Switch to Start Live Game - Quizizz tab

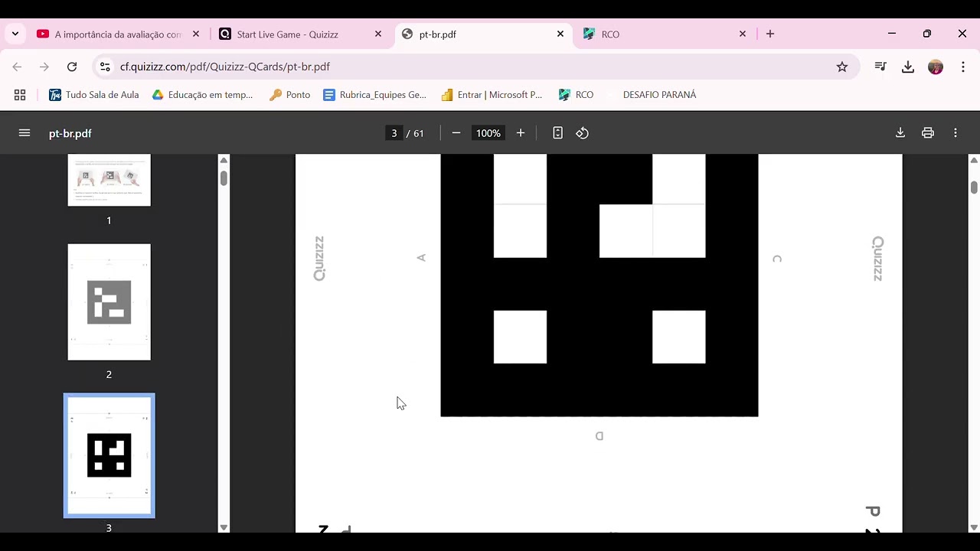300,34
